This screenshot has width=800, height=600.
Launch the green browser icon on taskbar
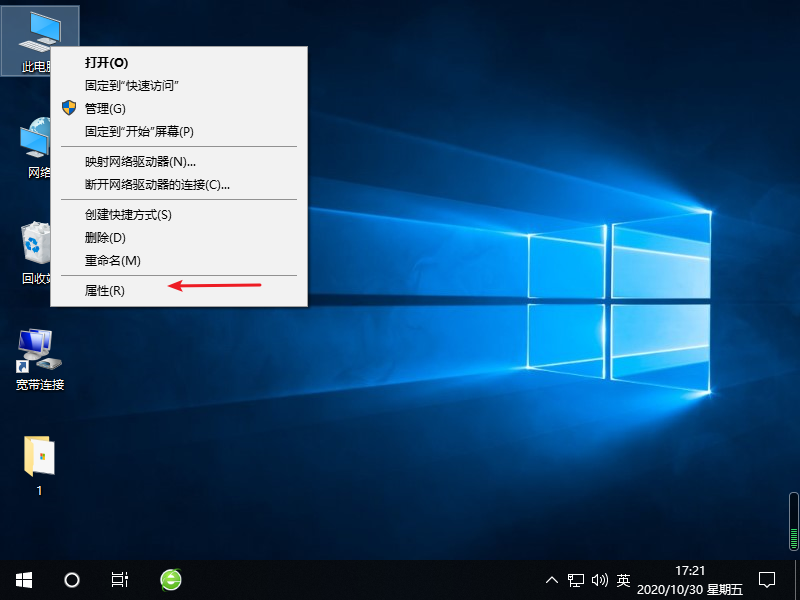pyautogui.click(x=170, y=580)
